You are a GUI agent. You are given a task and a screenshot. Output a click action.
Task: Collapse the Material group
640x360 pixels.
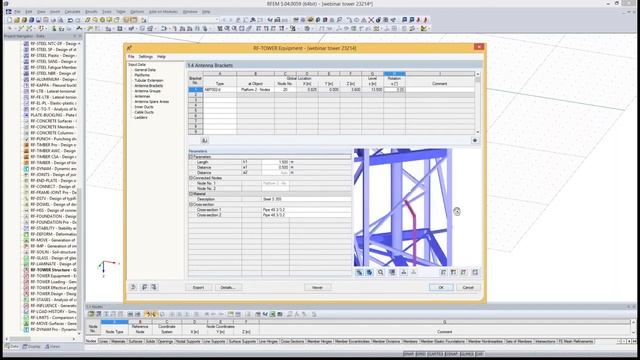click(191, 194)
